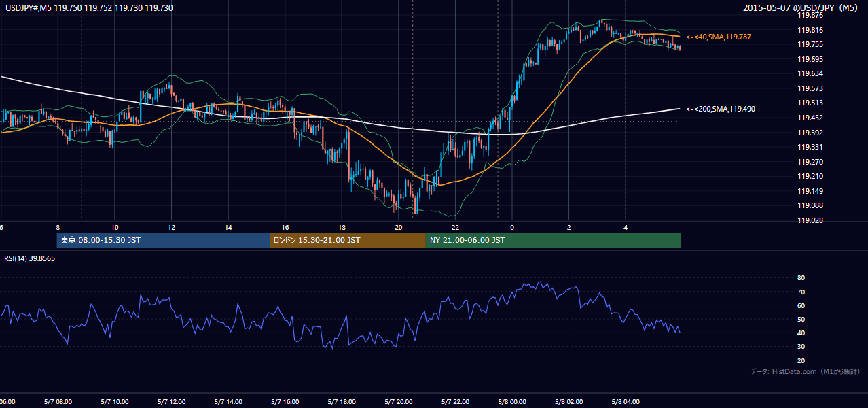Viewport: 868px width, 408px height.
Task: Click price axis value 119.816
Action: tap(810, 30)
